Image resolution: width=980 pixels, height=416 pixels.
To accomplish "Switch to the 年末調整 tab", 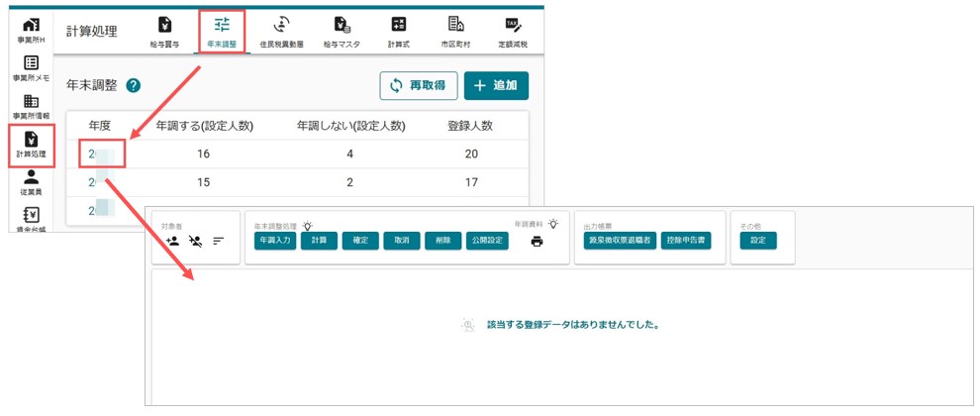I will 223,32.
